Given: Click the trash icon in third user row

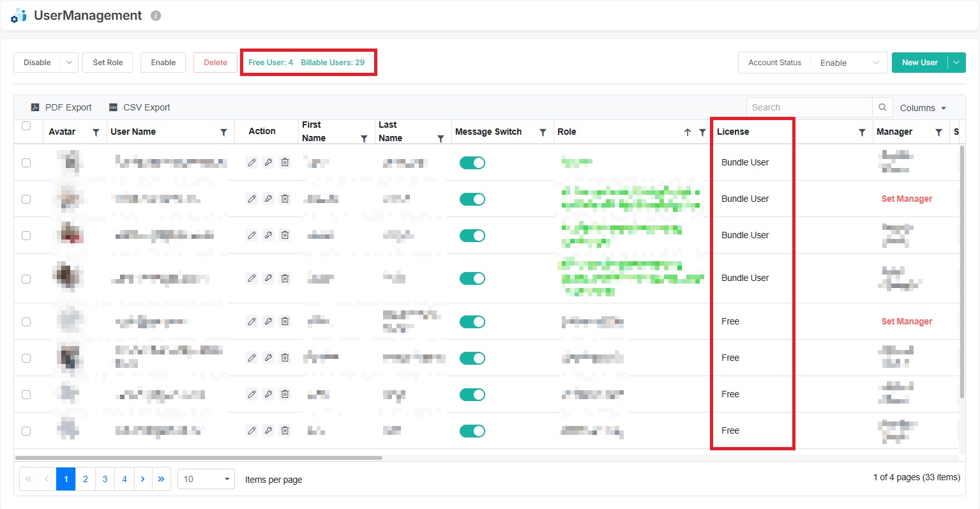Looking at the screenshot, I should (x=285, y=236).
